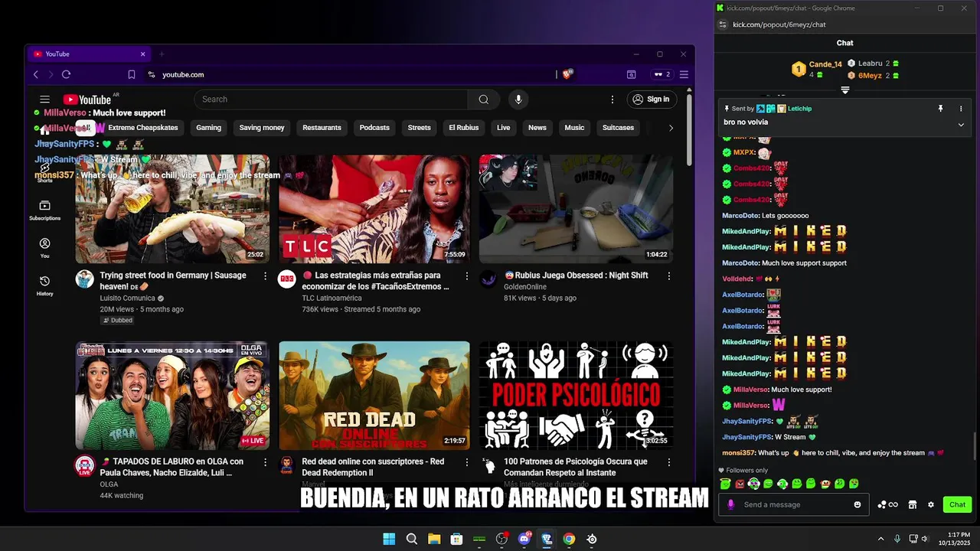Screen dimensions: 980x551
Task: Open Subscriptions in YouTube sidebar
Action: (x=44, y=210)
